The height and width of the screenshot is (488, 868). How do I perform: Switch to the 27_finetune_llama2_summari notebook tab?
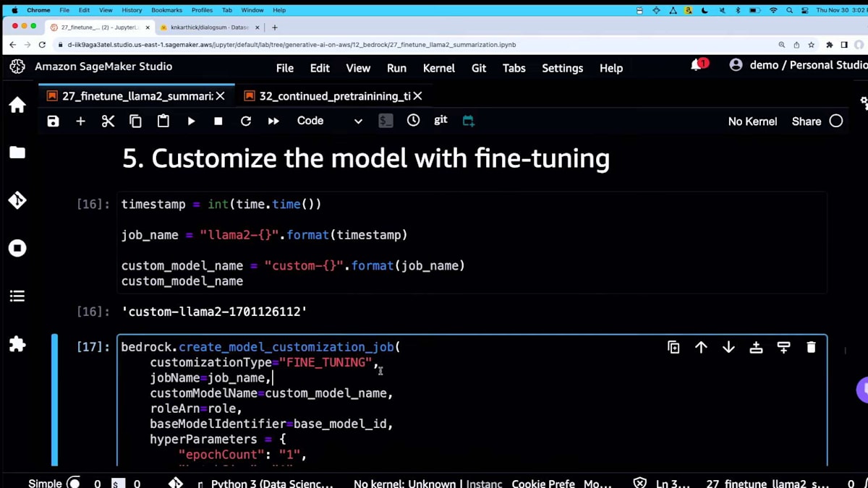tap(137, 96)
